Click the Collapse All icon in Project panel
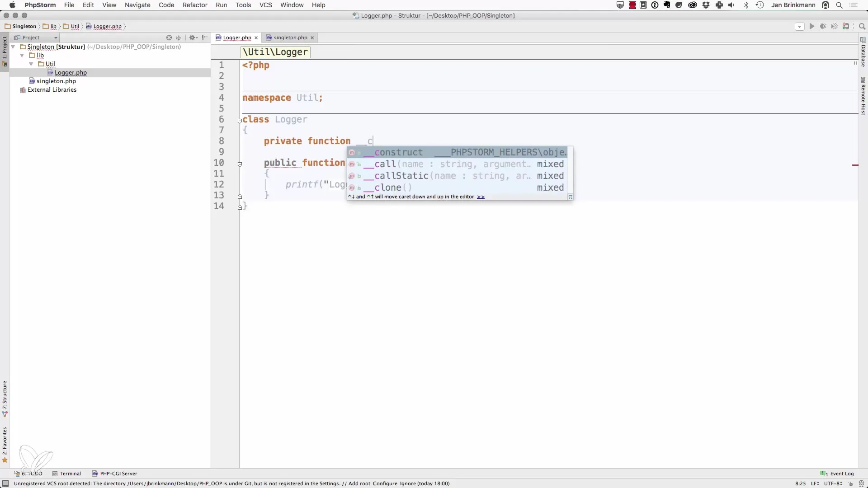The width and height of the screenshot is (868, 488). tap(179, 38)
